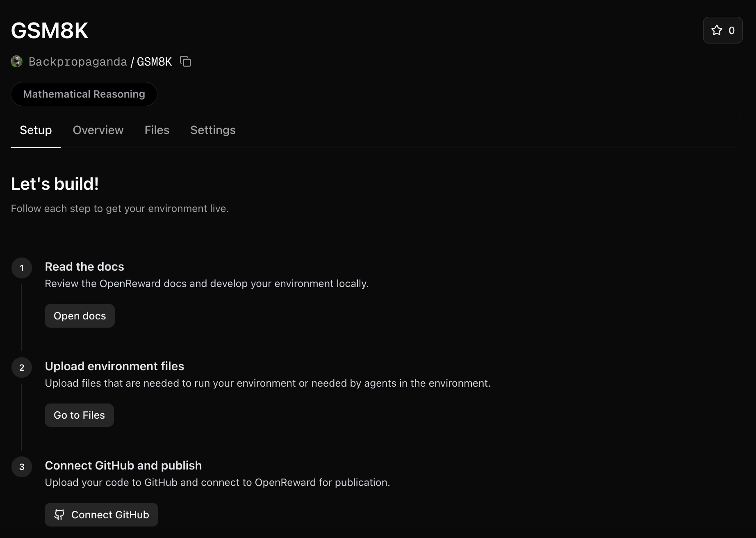Open the Backpropaganda user page

[77, 62]
